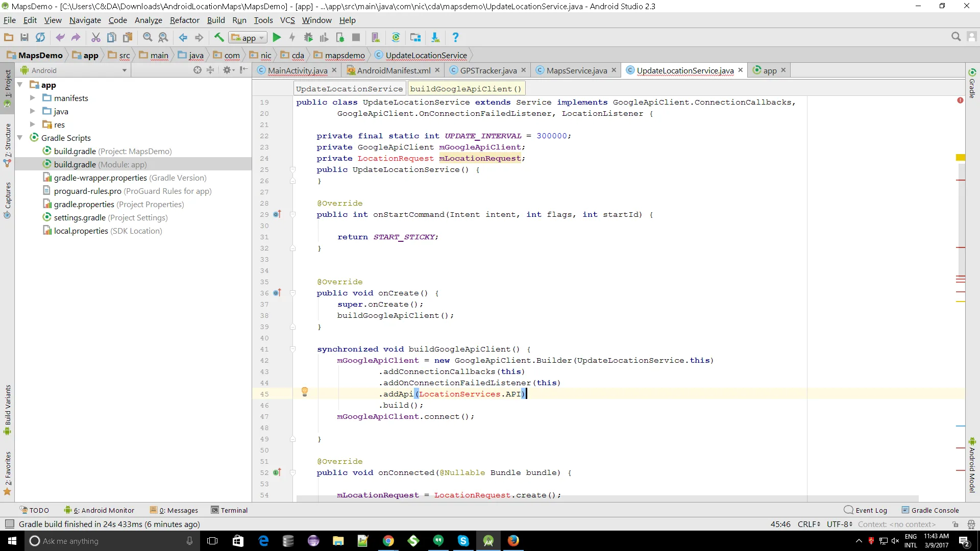Click the Search Everywhere magnifier icon
980x551 pixels.
(956, 37)
